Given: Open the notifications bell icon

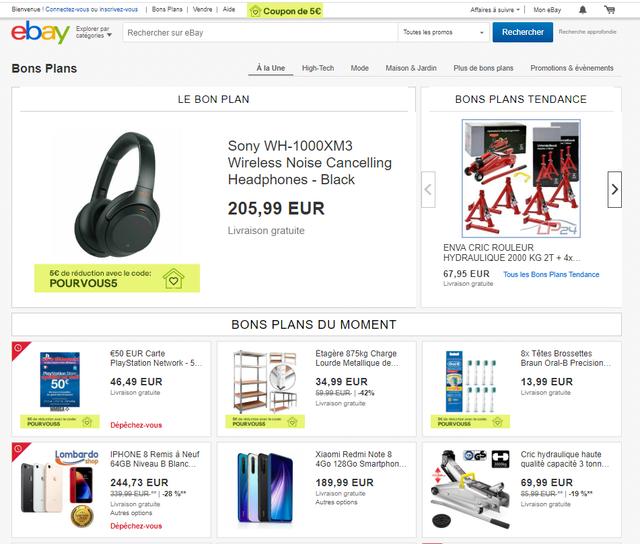Looking at the screenshot, I should 582,10.
